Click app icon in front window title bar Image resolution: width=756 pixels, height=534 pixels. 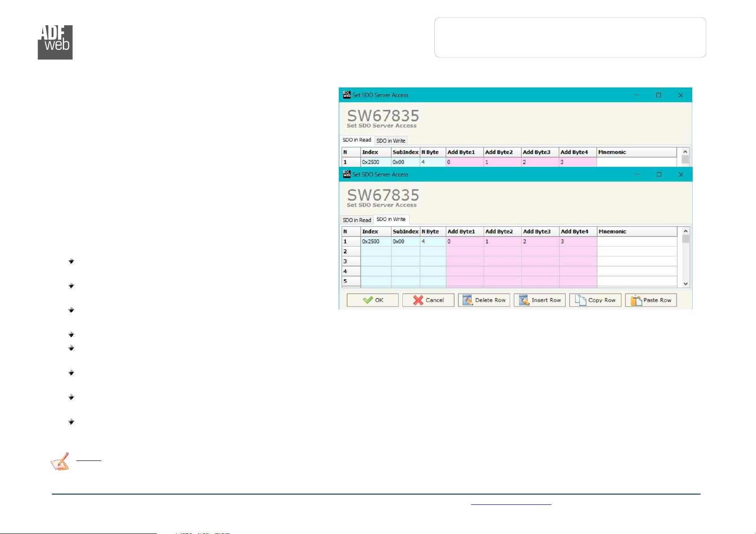click(x=346, y=174)
